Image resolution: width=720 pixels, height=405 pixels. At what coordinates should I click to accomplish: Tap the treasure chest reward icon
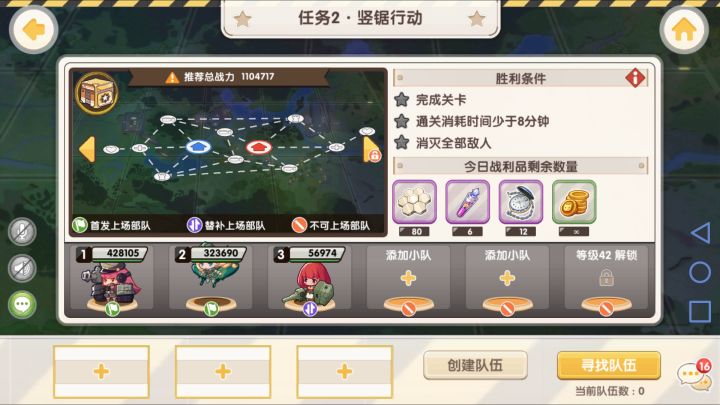[x=97, y=93]
